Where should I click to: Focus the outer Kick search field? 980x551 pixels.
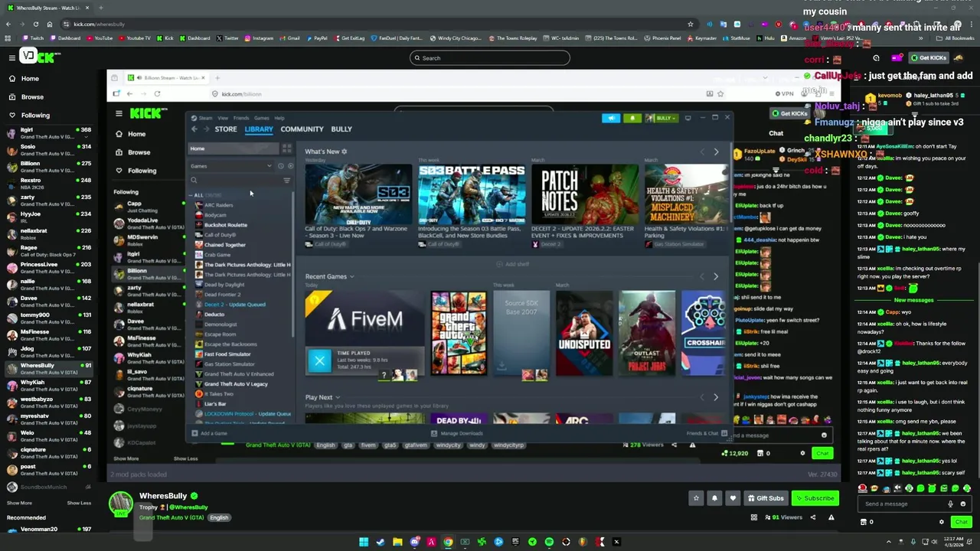coord(490,58)
